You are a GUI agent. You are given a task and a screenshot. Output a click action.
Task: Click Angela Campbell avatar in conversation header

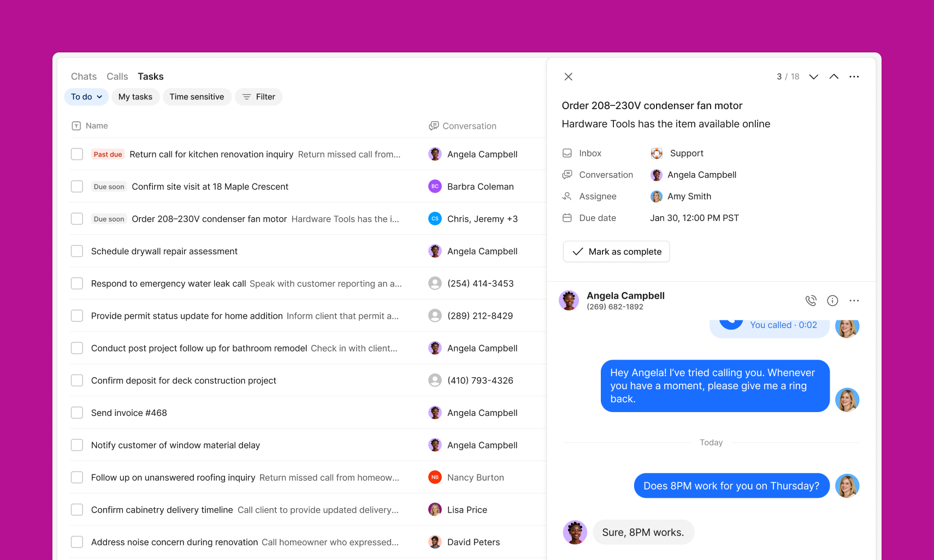click(x=569, y=300)
